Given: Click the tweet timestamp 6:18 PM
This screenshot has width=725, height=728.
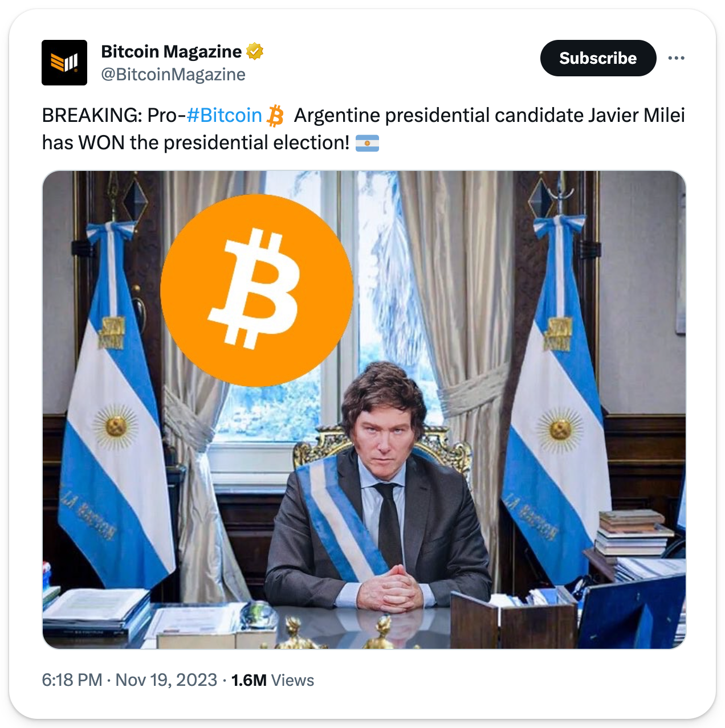Looking at the screenshot, I should click(x=72, y=680).
